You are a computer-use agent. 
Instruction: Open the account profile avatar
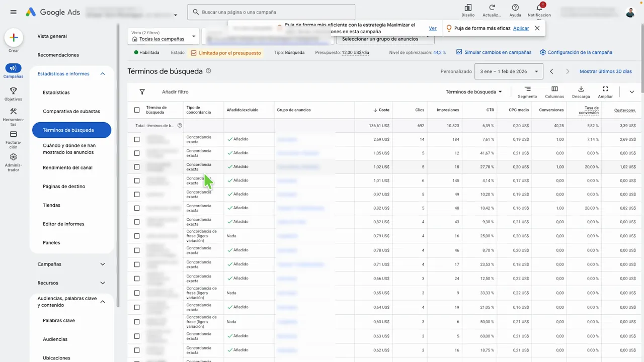point(630,12)
